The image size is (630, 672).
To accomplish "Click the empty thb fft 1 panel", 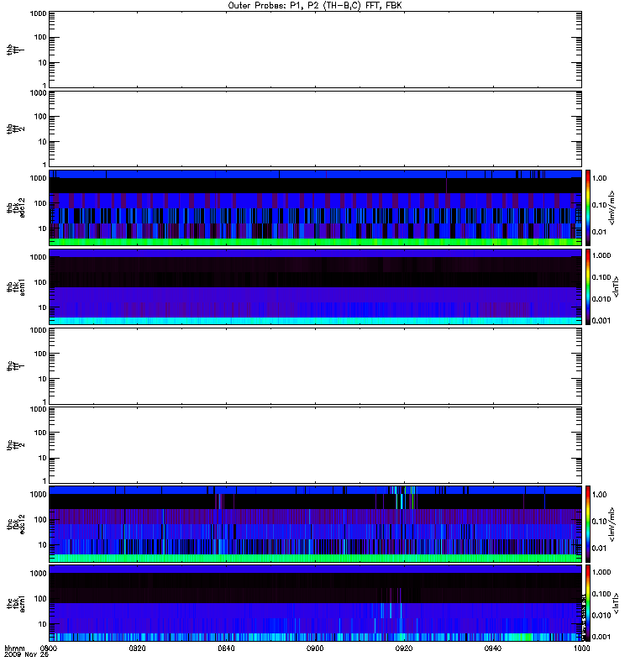I will (315, 50).
